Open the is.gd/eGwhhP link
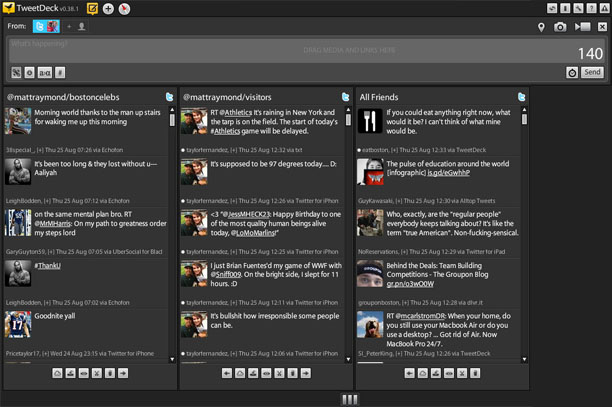This screenshot has width=612, height=407. point(449,173)
